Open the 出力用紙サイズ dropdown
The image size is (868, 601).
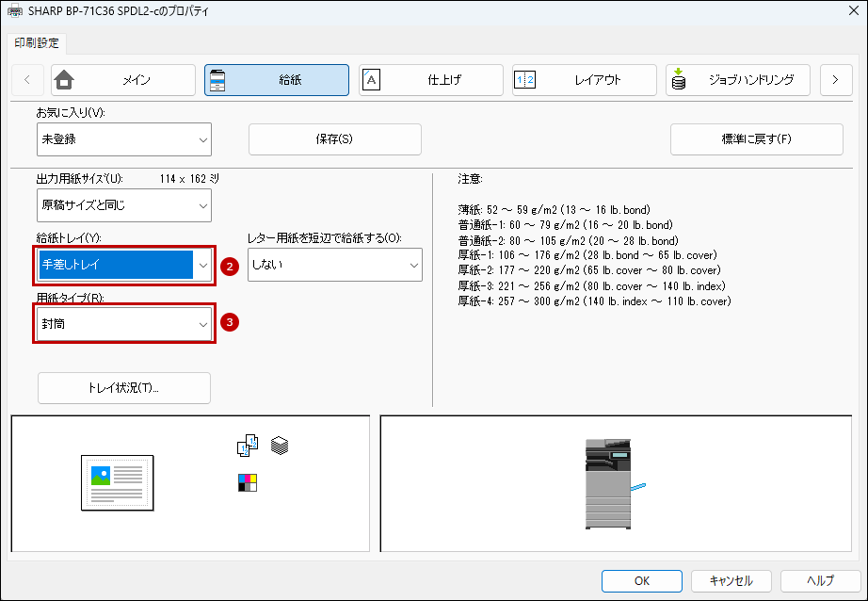click(x=124, y=204)
